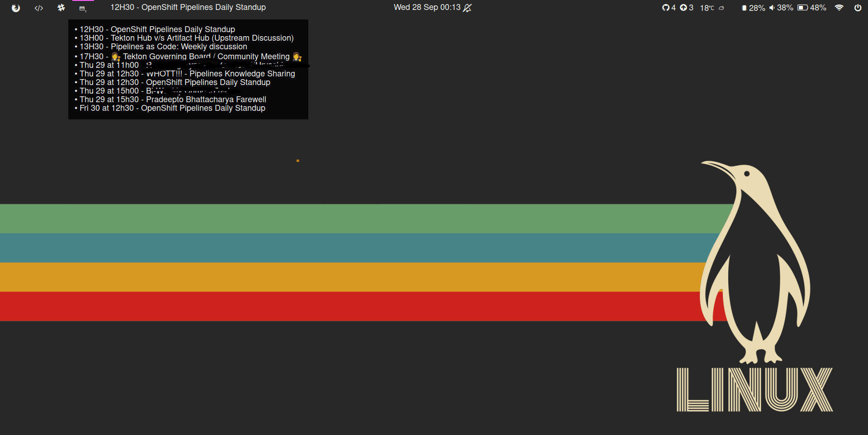Select the Pipelines as Code Weekly discussion entry
This screenshot has width=868, height=435.
coord(163,47)
